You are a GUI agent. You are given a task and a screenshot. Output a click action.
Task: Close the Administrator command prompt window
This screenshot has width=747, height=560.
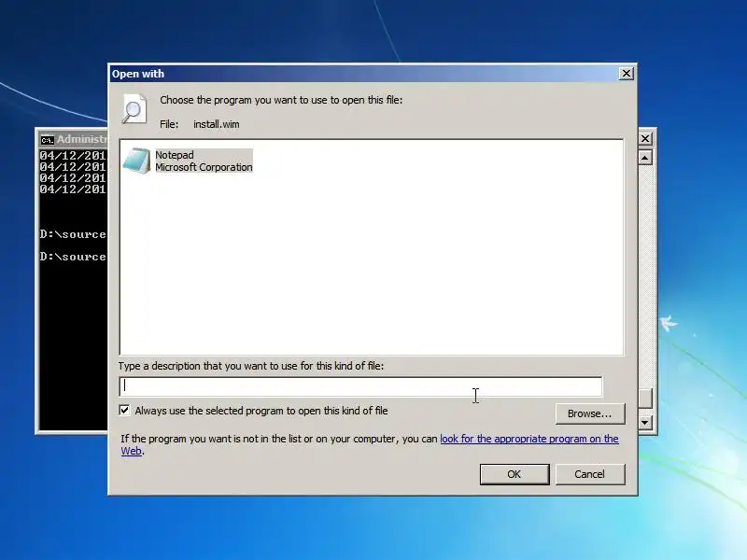[x=645, y=138]
